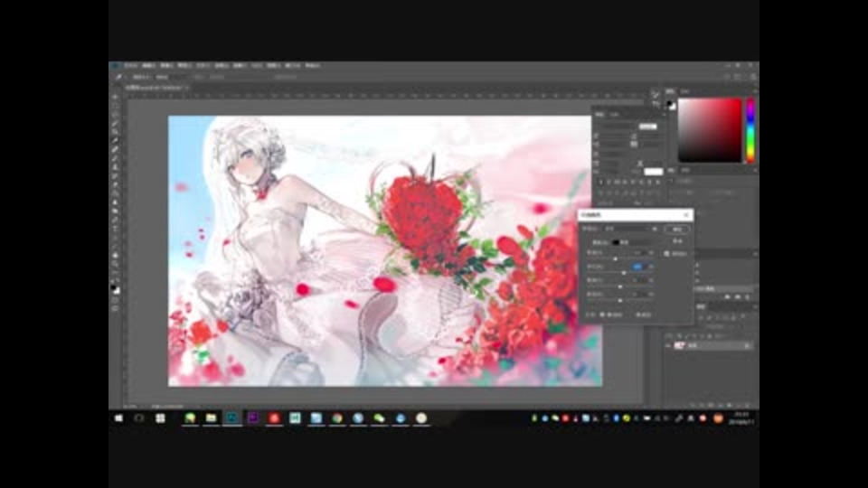The width and height of the screenshot is (868, 488).
Task: Open the Windows Start menu
Action: tap(118, 418)
